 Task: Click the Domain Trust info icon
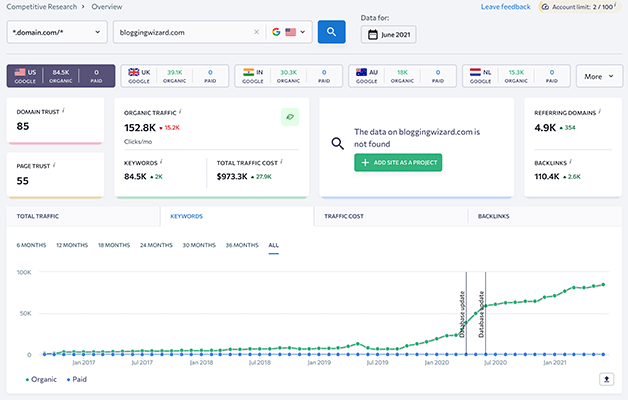coord(62,109)
